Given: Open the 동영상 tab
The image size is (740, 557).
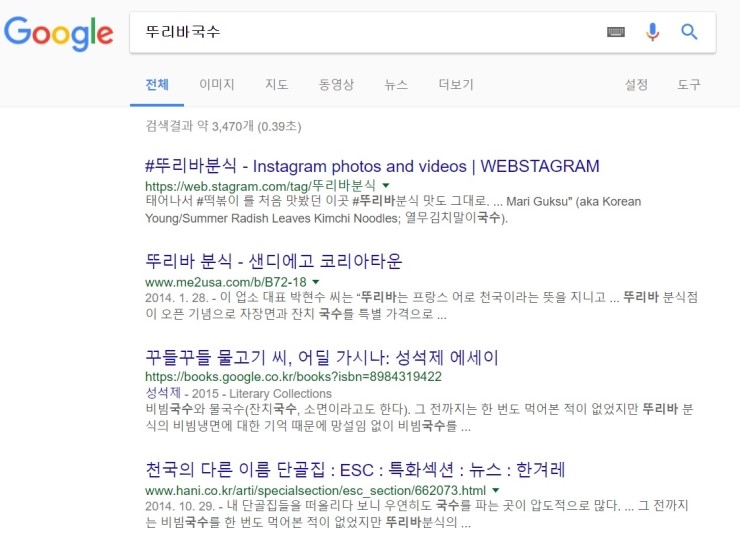Looking at the screenshot, I should (336, 85).
